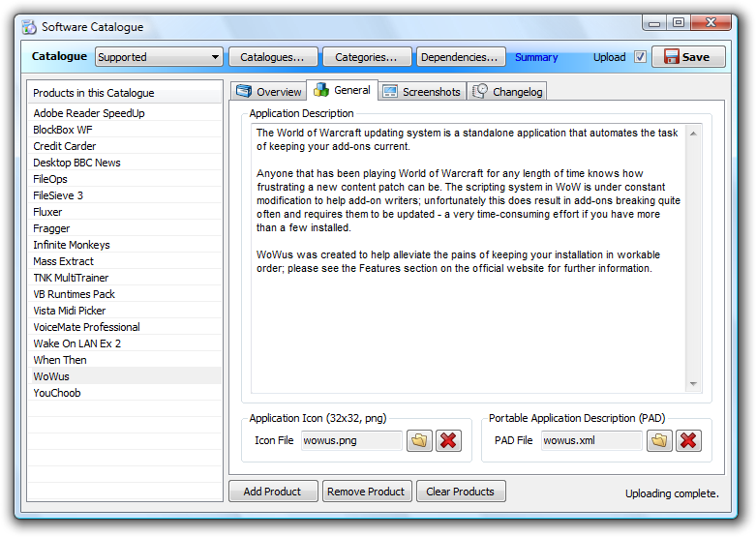Viewport: 756px width, 537px height.
Task: Browse for PAD file using folder icon
Action: click(659, 441)
